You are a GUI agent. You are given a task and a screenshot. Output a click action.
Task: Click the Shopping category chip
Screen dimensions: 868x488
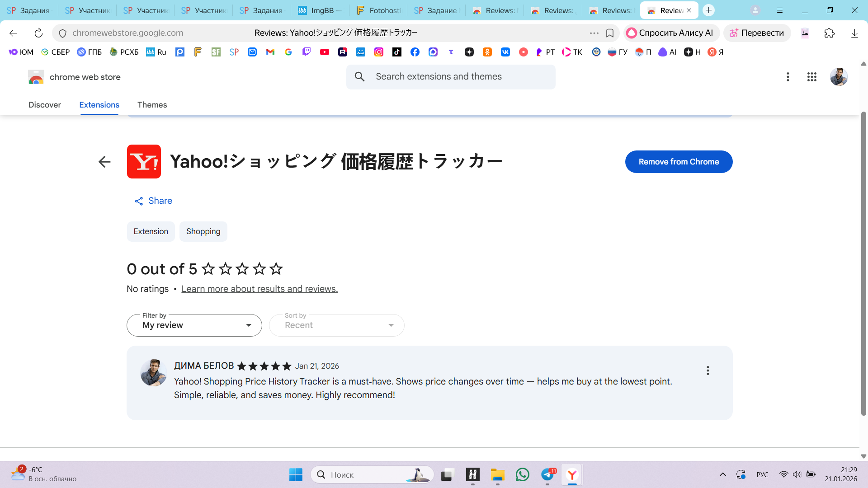(x=203, y=231)
